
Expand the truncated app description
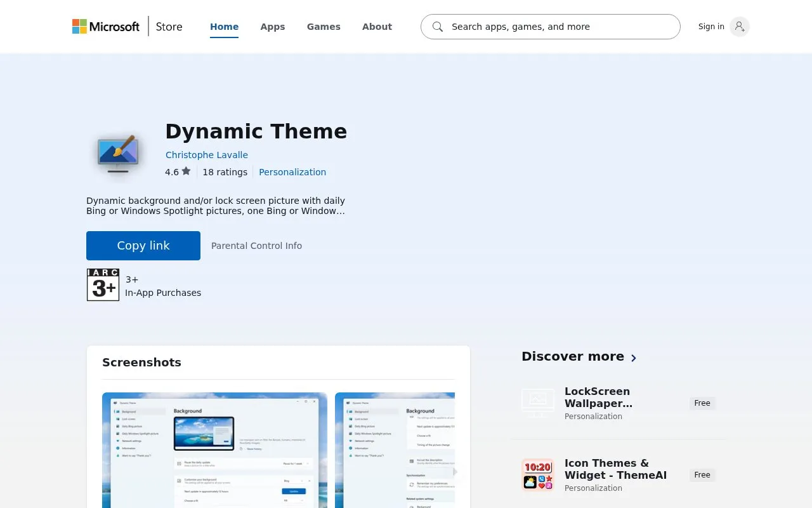(x=216, y=206)
